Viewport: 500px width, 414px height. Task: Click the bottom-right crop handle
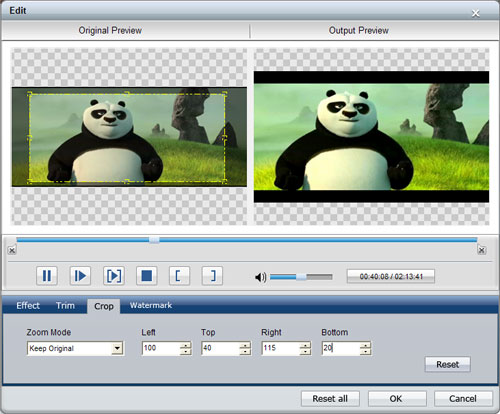coord(225,182)
